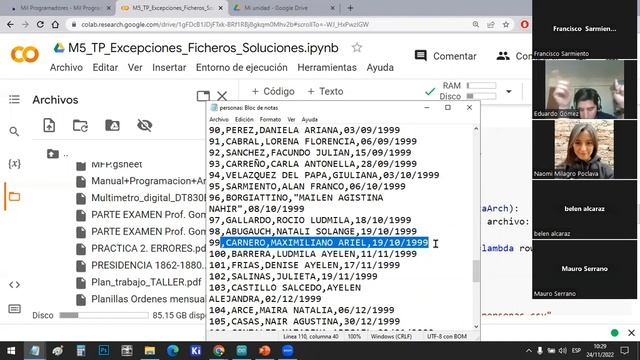The image size is (640, 360).
Task: Close the Archivos panel
Action: coord(222,96)
